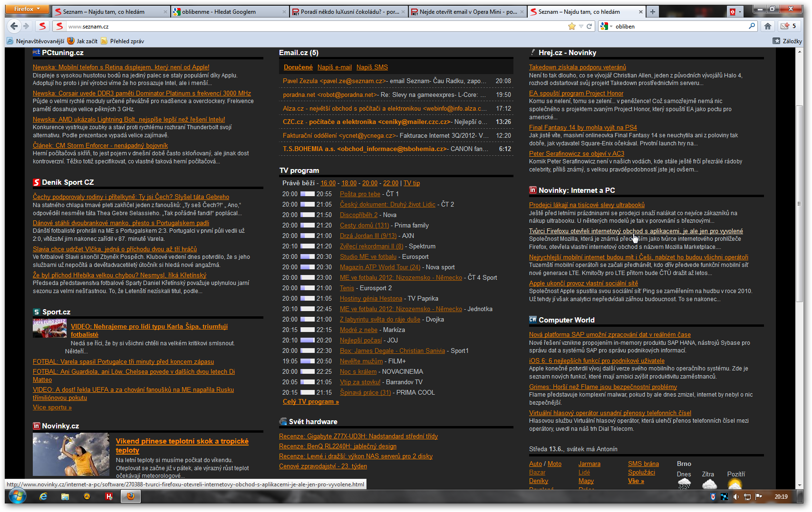
Task: Click the Sport.cz video thumbnail image
Action: [50, 328]
